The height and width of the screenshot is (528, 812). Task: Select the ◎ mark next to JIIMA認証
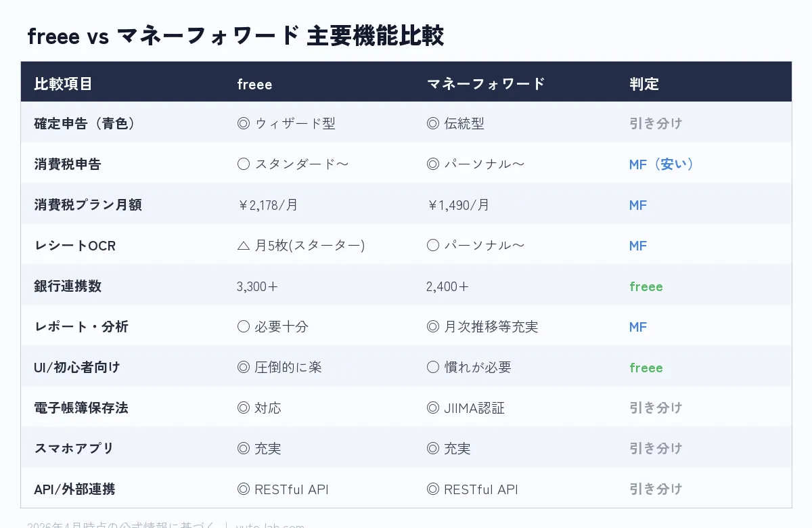pos(432,408)
